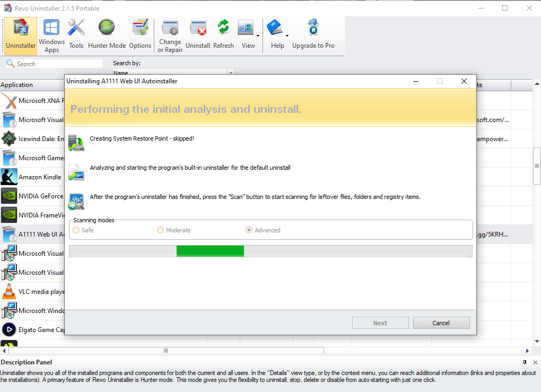The image size is (541, 392).
Task: Close the Description Panel
Action: pos(535,362)
